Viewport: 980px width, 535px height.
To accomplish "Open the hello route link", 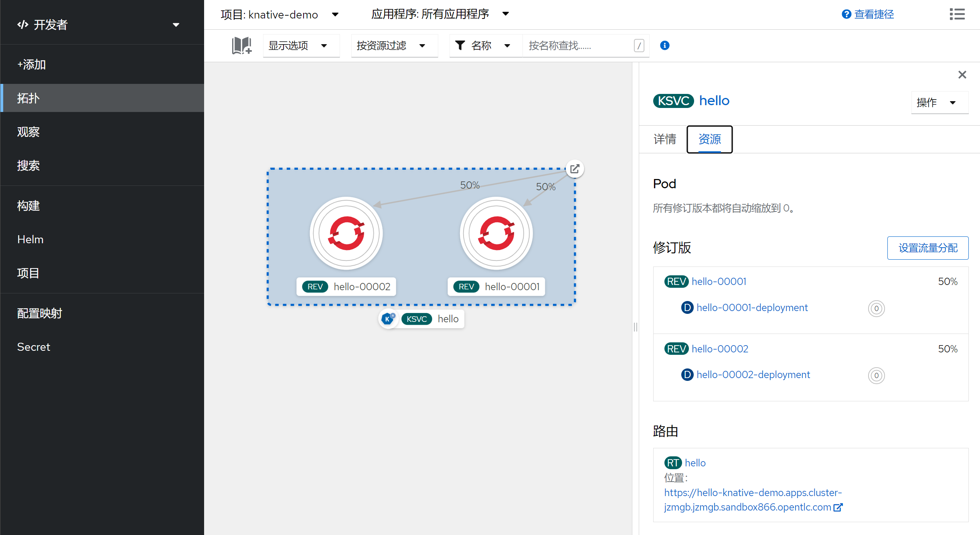I will point(695,463).
